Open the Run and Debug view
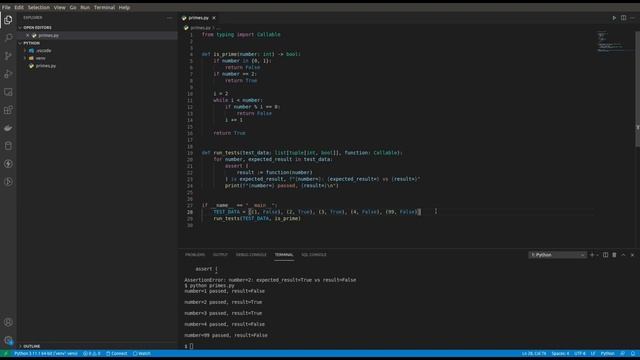This screenshot has width=640, height=360. (8, 74)
